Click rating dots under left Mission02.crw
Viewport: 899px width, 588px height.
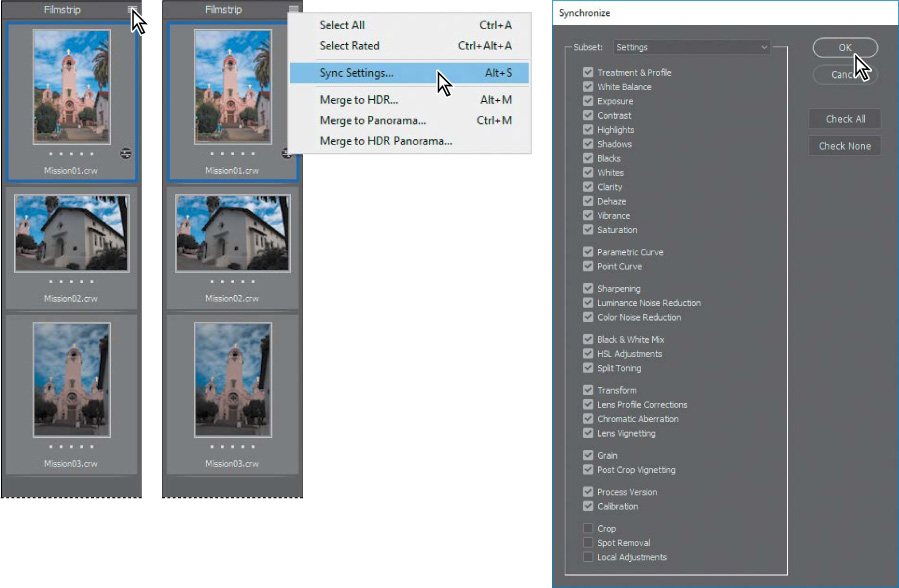click(x=71, y=281)
